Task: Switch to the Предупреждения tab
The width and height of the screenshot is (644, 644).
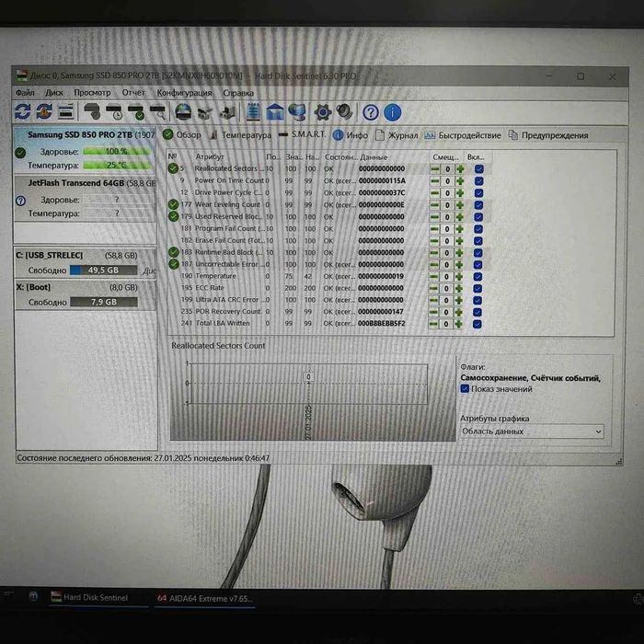Action: [x=548, y=135]
